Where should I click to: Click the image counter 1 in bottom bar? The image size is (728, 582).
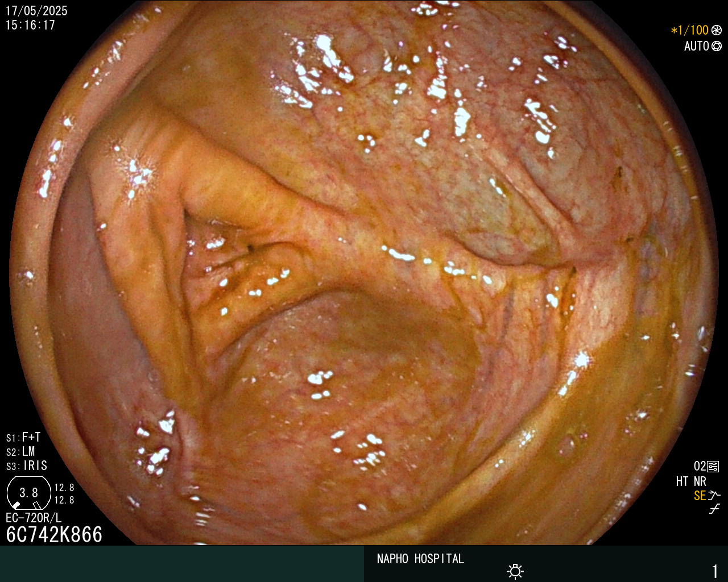click(715, 571)
